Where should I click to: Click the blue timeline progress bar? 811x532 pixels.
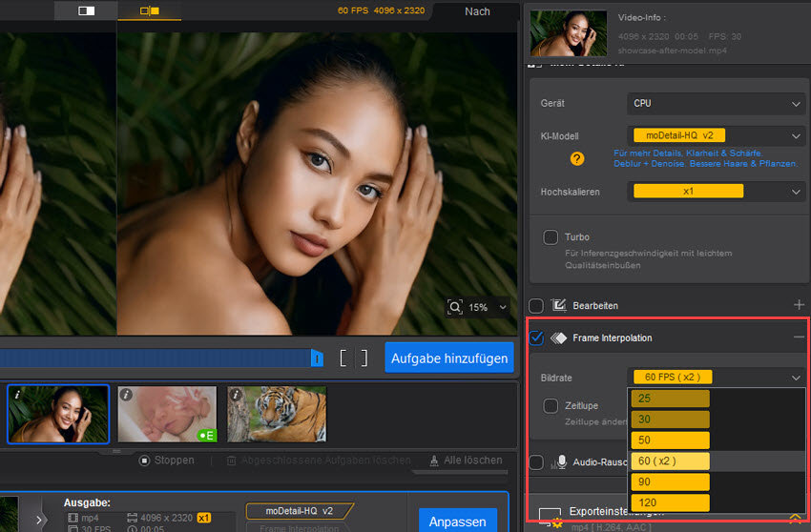[x=156, y=358]
